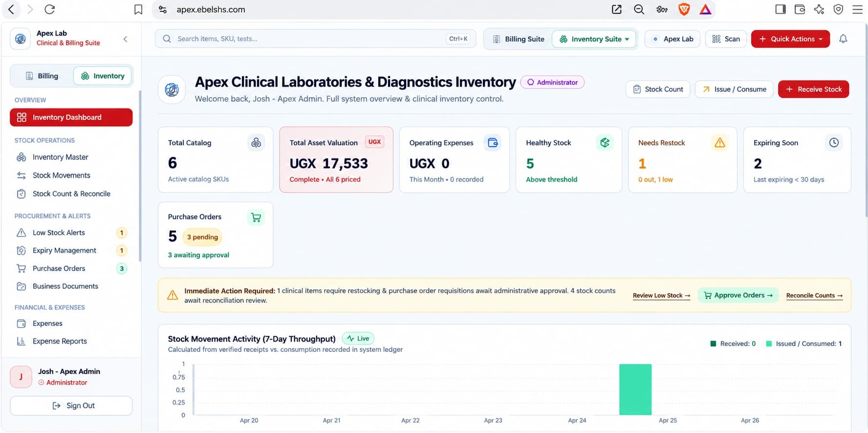Screen dimensions: 868x433
Task: Click the Scan button
Action: (x=726, y=39)
